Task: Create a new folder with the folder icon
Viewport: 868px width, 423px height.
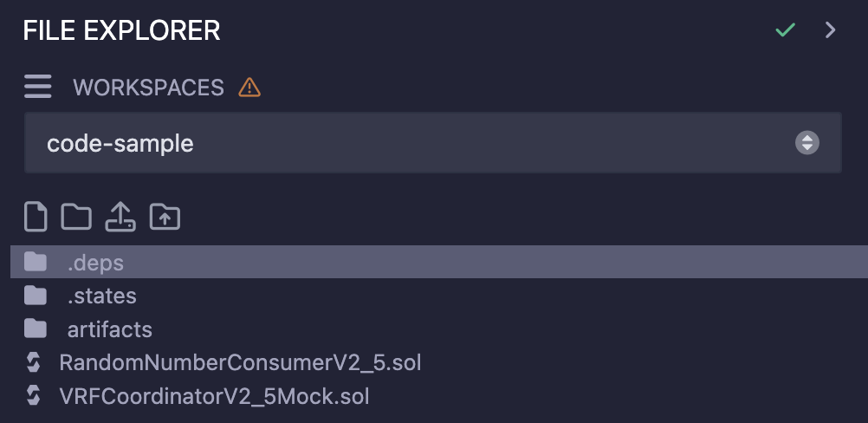Action: (x=76, y=216)
